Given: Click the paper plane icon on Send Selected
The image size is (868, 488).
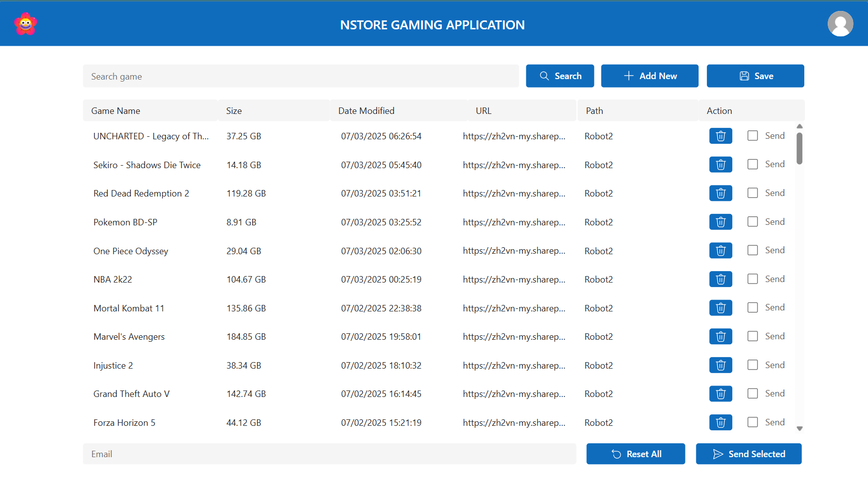Looking at the screenshot, I should coord(718,454).
